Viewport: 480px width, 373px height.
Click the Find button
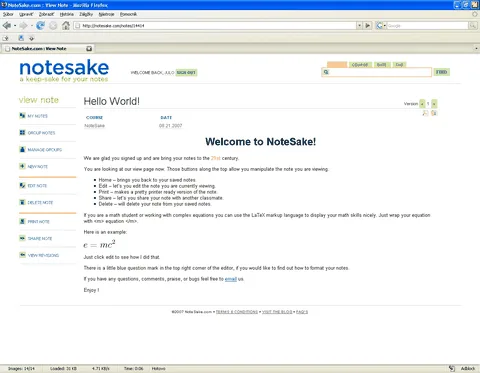(x=441, y=72)
